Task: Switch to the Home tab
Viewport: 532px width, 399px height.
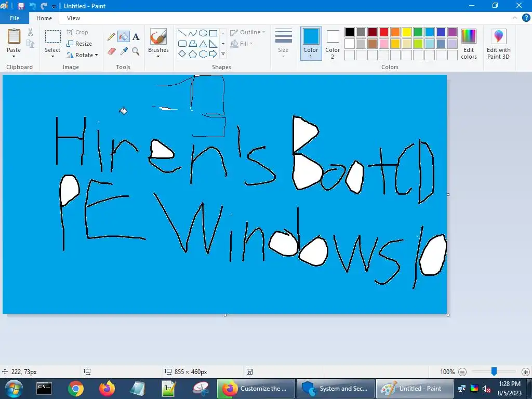Action: (44, 18)
